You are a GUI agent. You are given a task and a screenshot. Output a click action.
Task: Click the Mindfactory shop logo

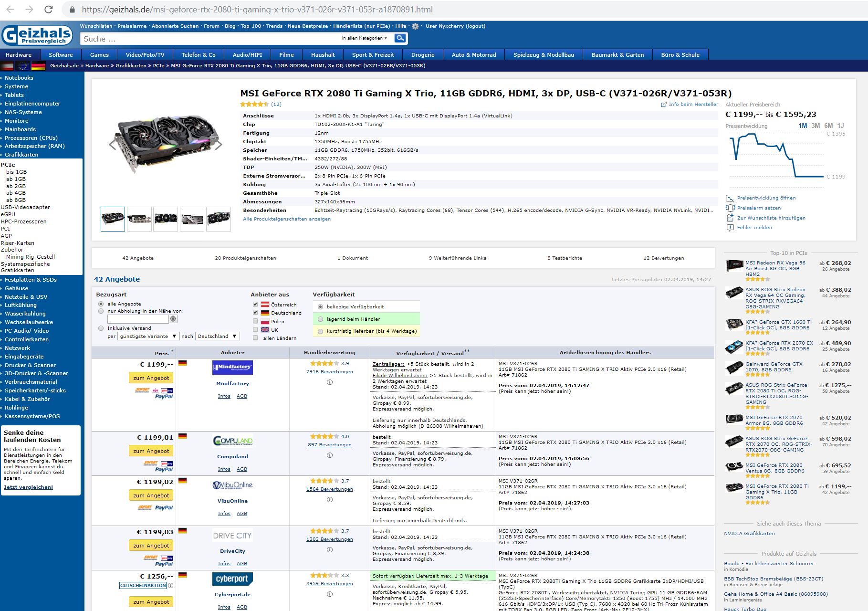pyautogui.click(x=232, y=368)
